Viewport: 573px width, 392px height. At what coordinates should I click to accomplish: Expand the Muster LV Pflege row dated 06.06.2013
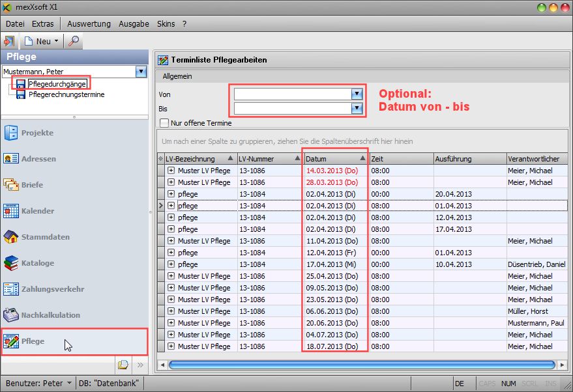click(x=171, y=311)
